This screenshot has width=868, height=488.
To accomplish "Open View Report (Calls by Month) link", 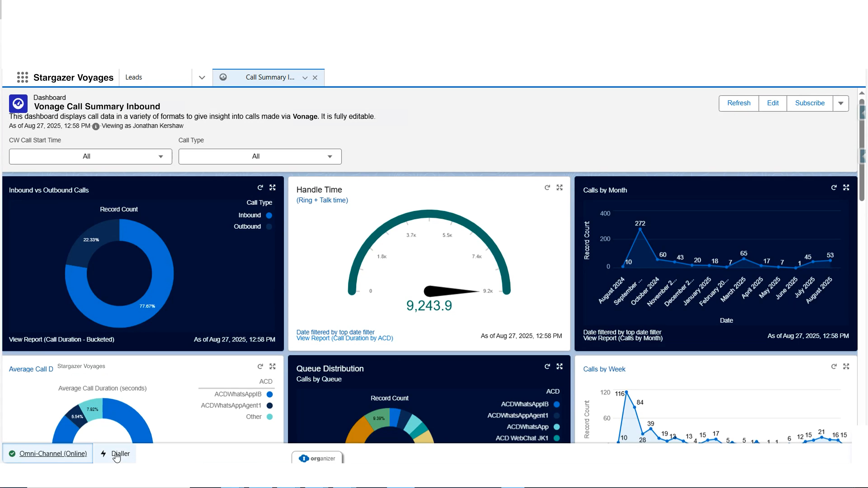I will (x=623, y=338).
